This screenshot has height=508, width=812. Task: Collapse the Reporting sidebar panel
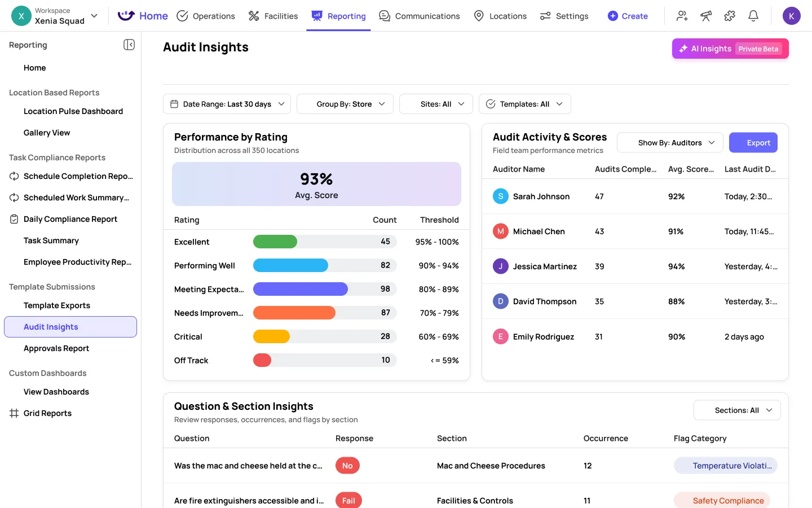[129, 44]
